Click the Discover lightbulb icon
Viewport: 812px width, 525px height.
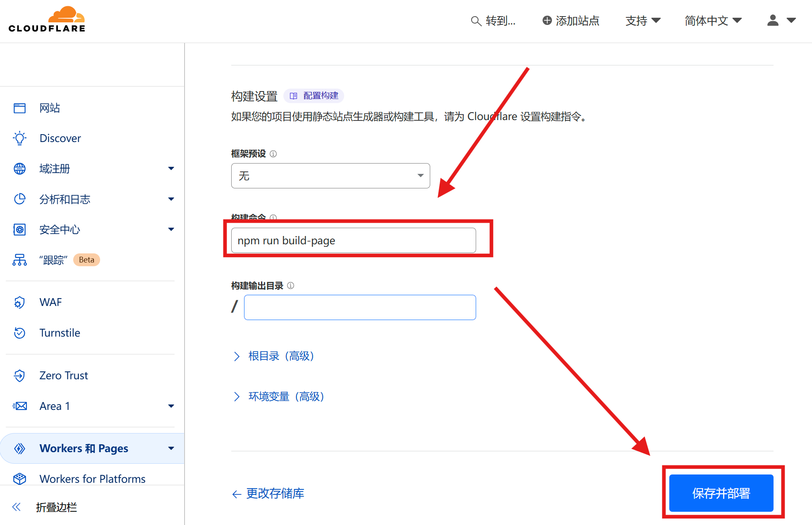pyautogui.click(x=19, y=138)
